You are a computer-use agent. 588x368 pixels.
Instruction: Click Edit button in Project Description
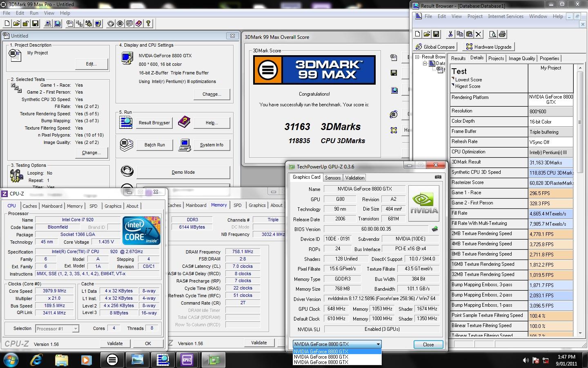click(x=91, y=64)
